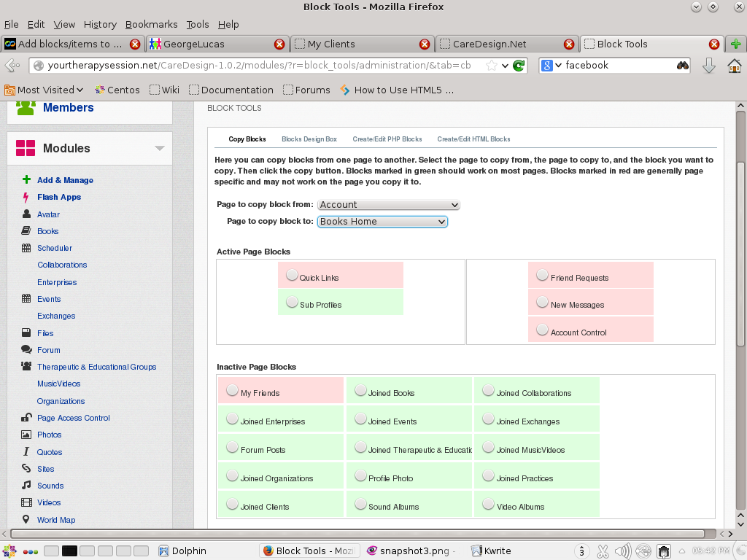Click the Sounds music note icon
Screen dimensions: 747x560
point(26,486)
